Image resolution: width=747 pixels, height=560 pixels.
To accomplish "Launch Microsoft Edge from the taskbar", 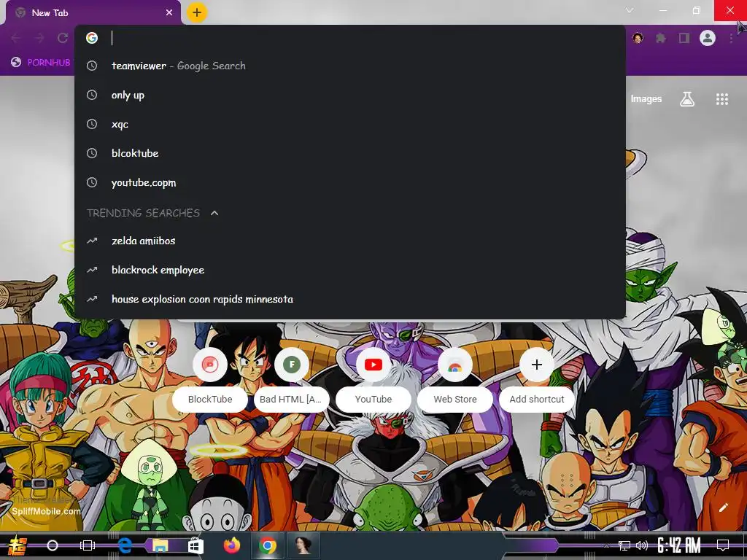I will pyautogui.click(x=124, y=545).
